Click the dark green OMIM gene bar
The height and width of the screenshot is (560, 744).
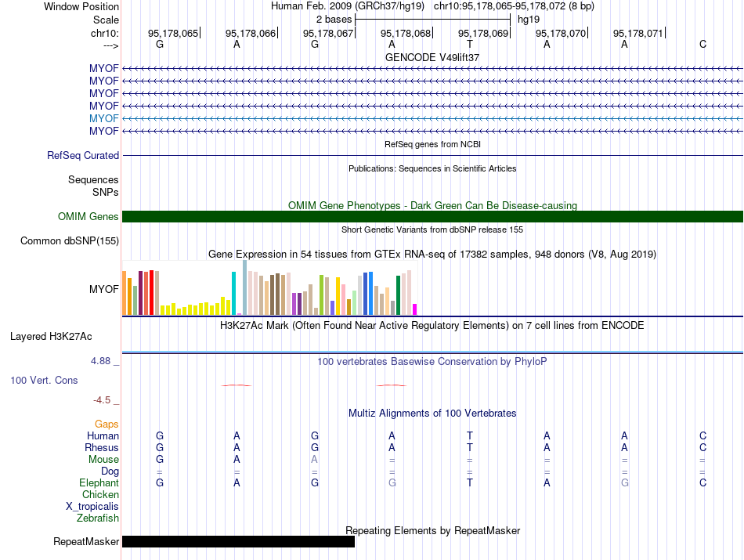pos(432,216)
